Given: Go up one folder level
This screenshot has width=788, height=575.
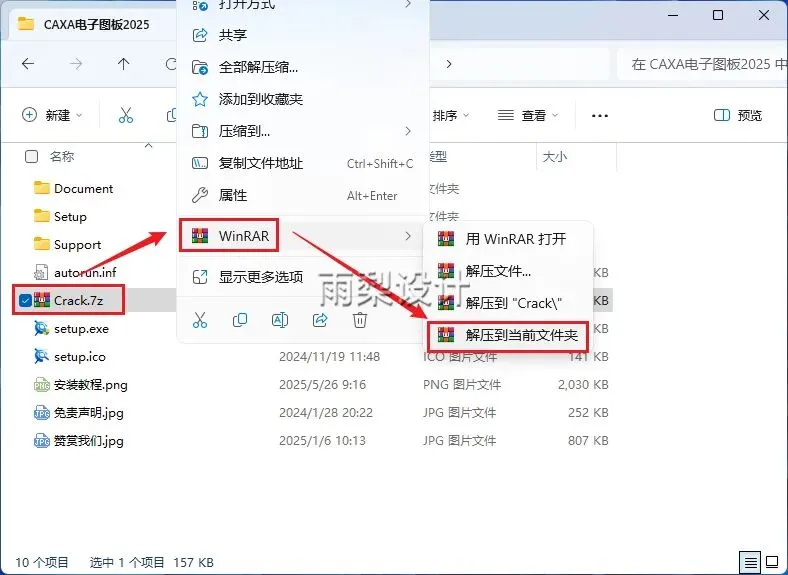Looking at the screenshot, I should tap(123, 64).
